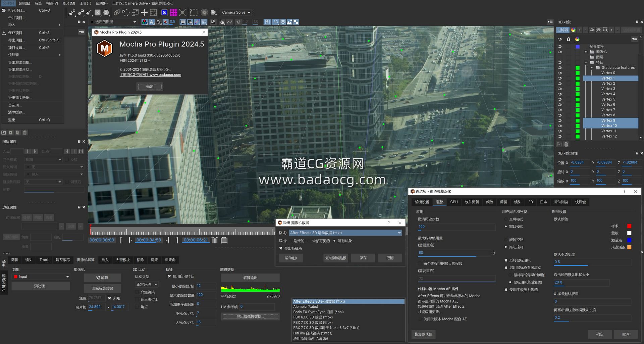The height and width of the screenshot is (344, 644).
Task: Open the 导入 submenu in file menu
Action: pos(32,25)
